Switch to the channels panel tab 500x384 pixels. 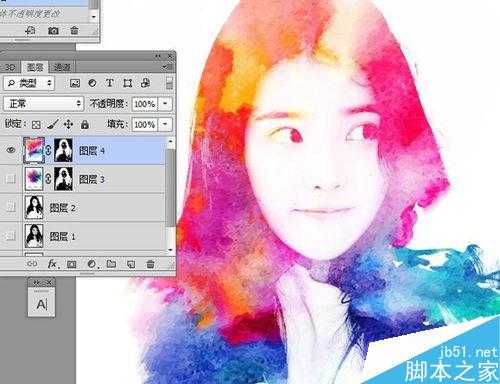point(62,67)
